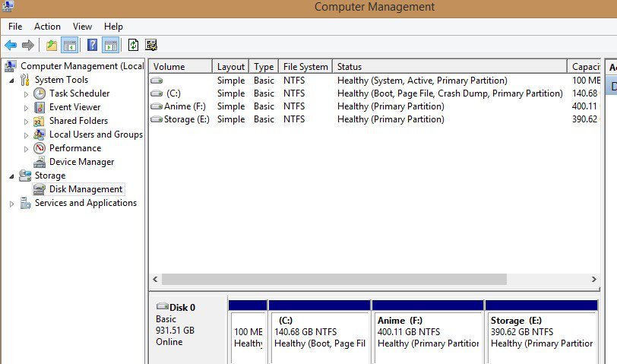Sort by the Status column header

[450, 67]
